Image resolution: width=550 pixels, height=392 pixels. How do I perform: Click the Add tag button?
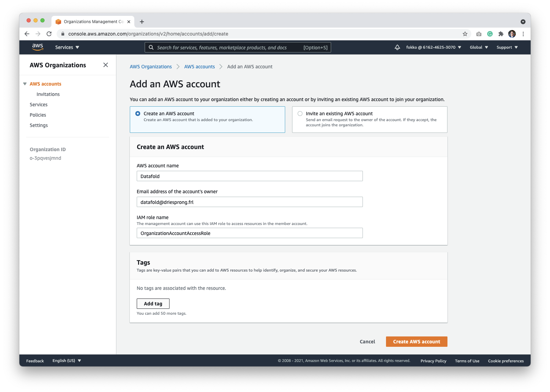(x=153, y=304)
